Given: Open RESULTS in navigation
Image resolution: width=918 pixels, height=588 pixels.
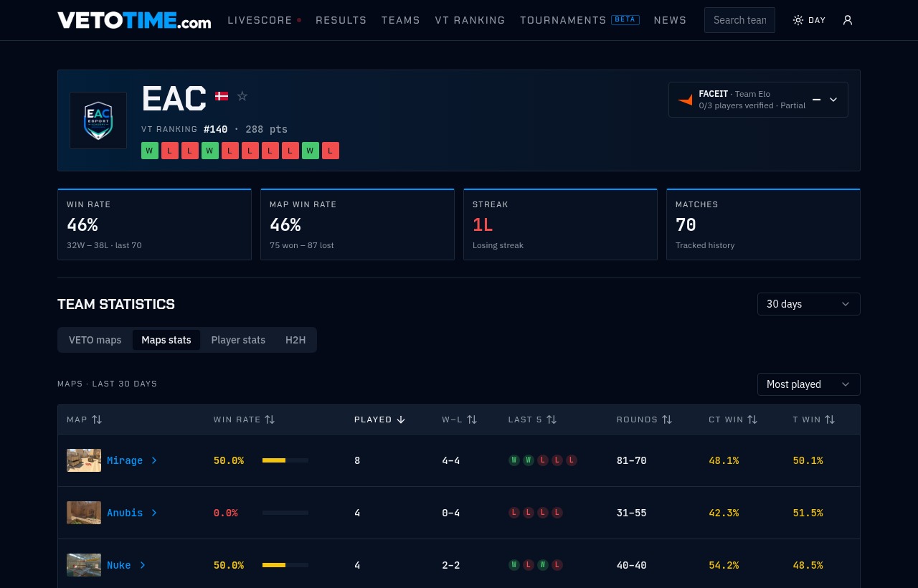Looking at the screenshot, I should 341,20.
